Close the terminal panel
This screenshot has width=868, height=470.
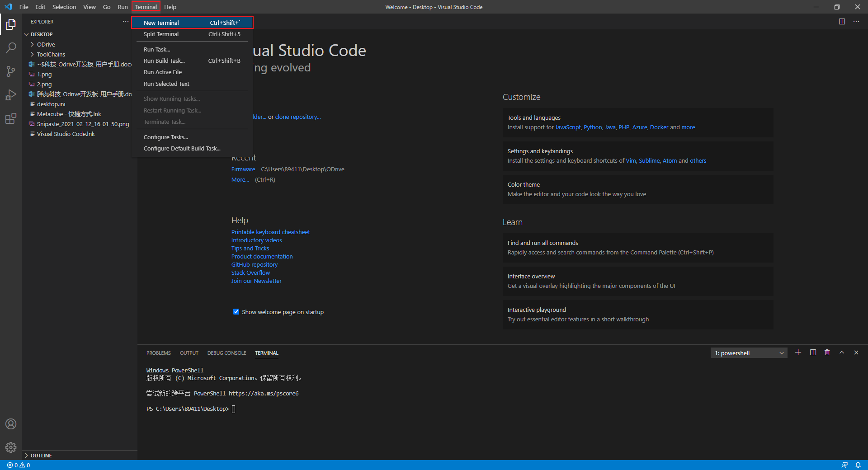pos(856,352)
